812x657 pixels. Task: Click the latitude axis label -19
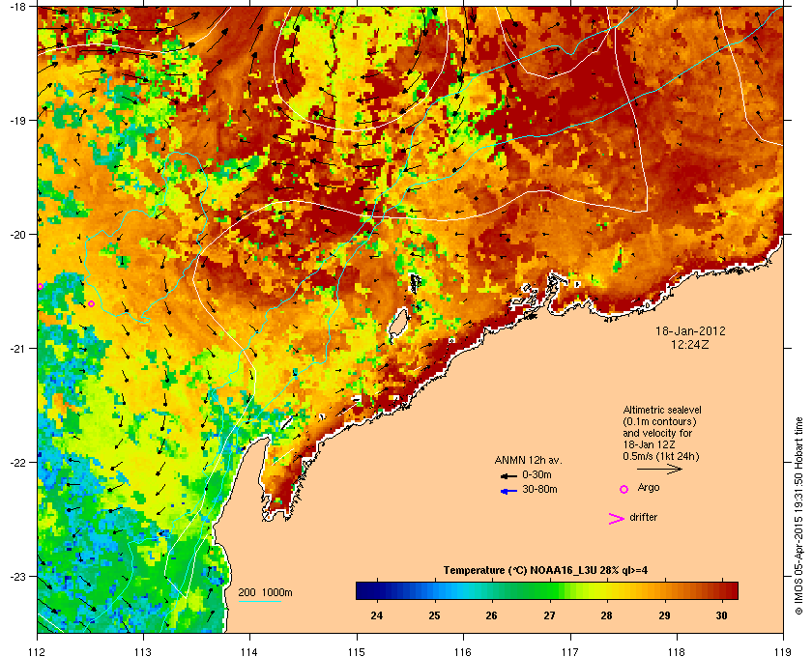(18, 121)
